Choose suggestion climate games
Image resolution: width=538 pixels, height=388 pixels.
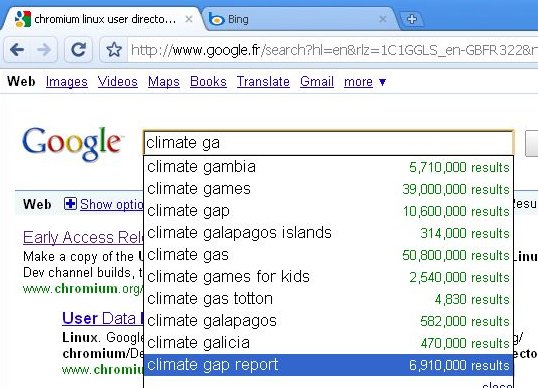(328, 189)
